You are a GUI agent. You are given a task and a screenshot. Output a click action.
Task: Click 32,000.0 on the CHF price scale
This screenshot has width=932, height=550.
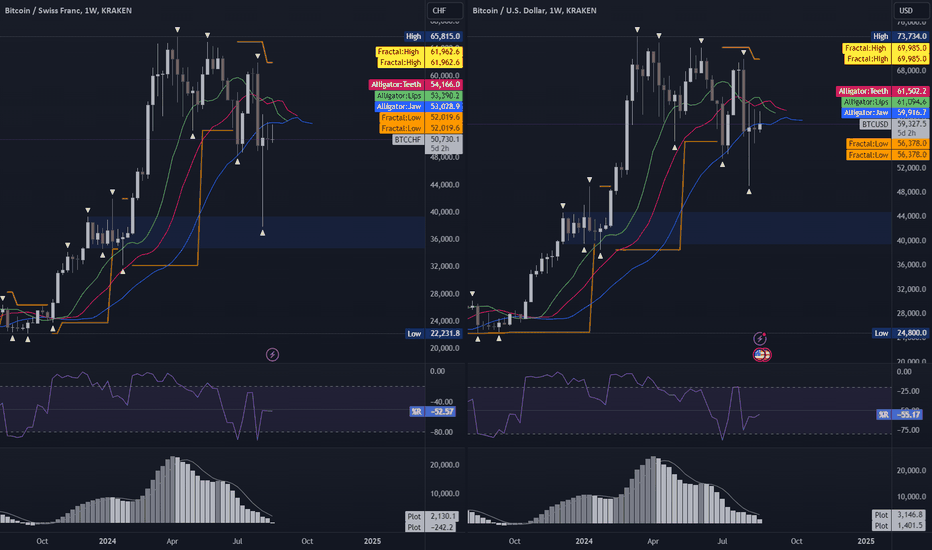445,266
